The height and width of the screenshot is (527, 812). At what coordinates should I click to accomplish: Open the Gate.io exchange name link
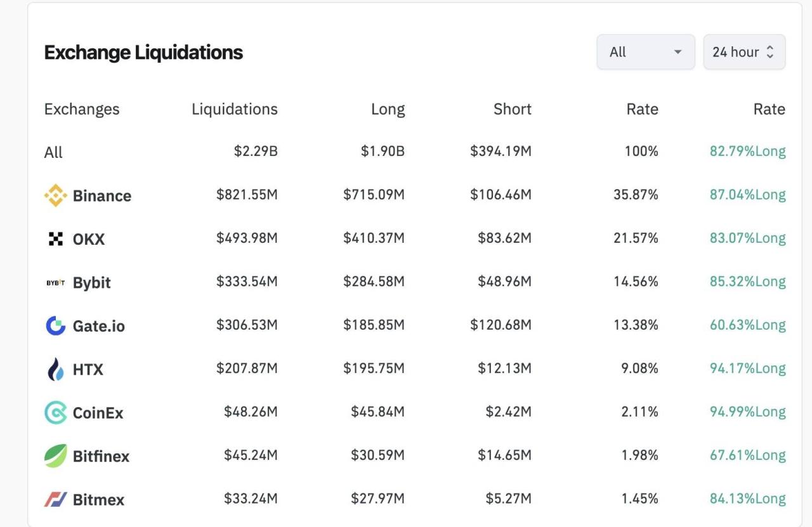pos(98,327)
